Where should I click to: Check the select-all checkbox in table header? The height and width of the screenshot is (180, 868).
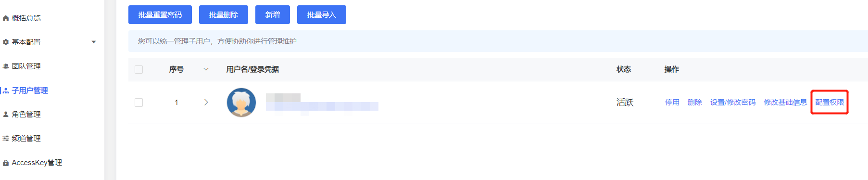click(139, 70)
